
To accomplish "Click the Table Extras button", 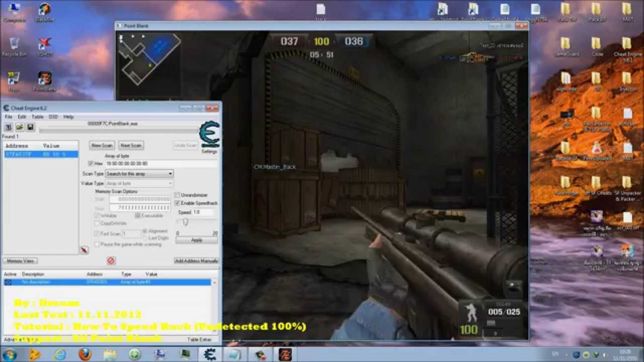I will (x=200, y=340).
